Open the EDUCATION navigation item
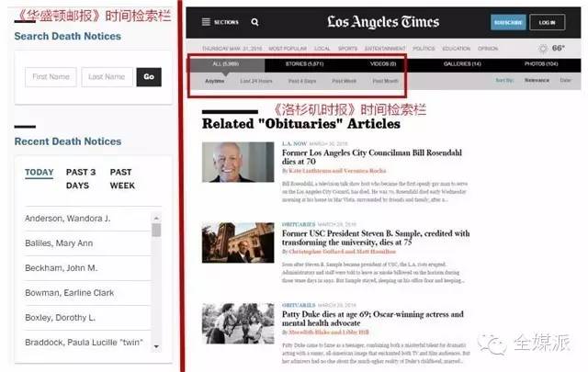Screen dimensions: 588x372 [x=456, y=49]
